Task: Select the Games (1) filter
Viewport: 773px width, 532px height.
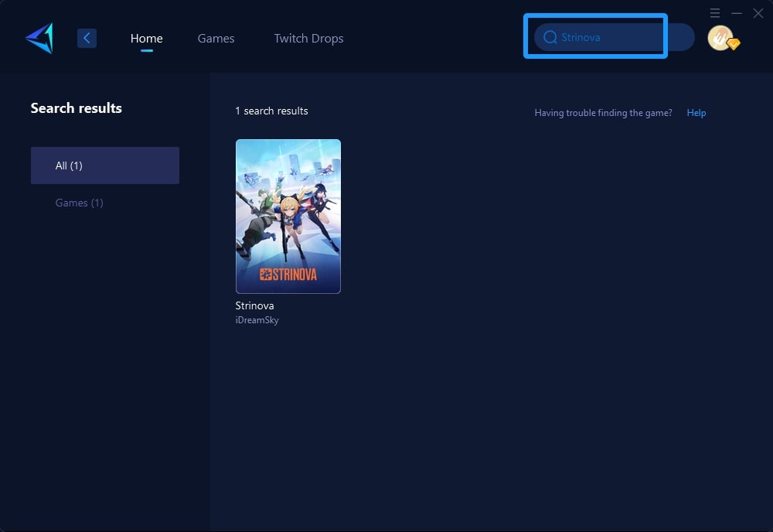Action: pos(80,203)
